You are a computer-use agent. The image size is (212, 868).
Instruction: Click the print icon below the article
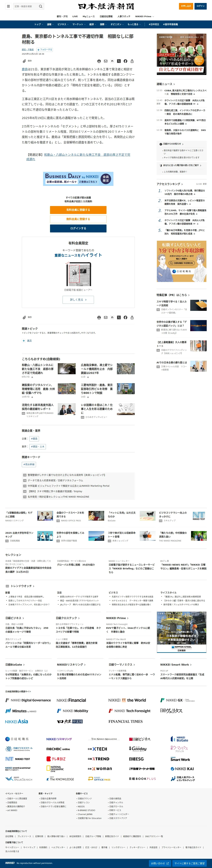tap(99, 317)
